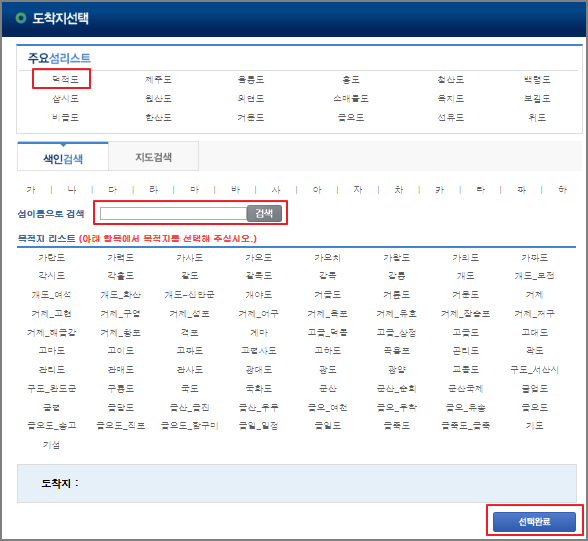
Task: Select 개야도 in the destination list
Action: click(x=258, y=295)
